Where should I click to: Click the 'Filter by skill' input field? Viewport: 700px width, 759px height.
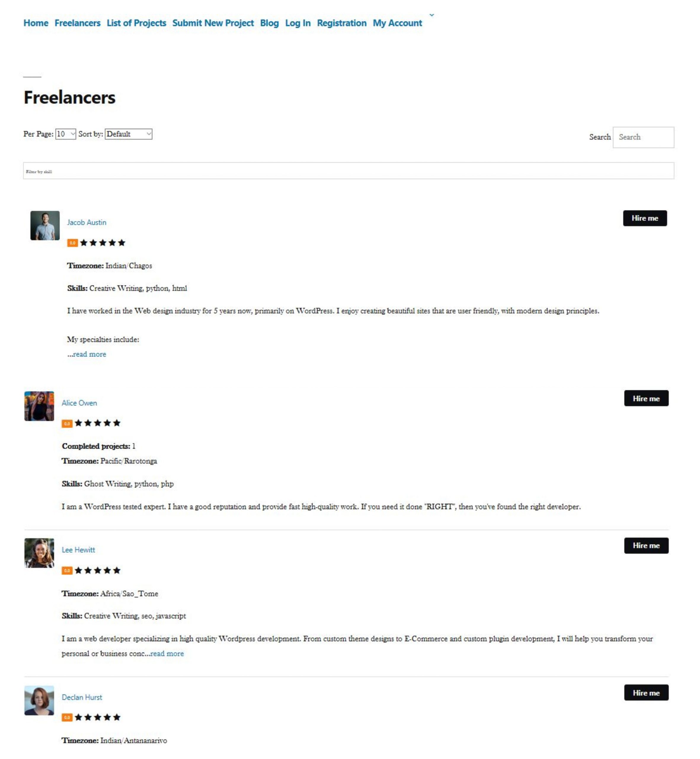[349, 170]
